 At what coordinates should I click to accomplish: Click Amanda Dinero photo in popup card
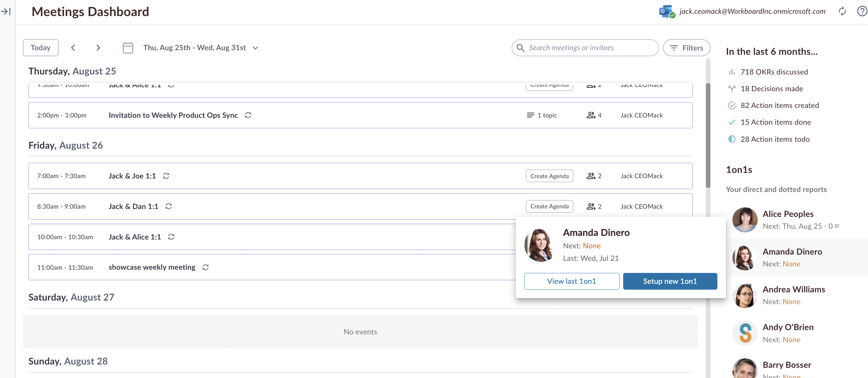point(539,245)
